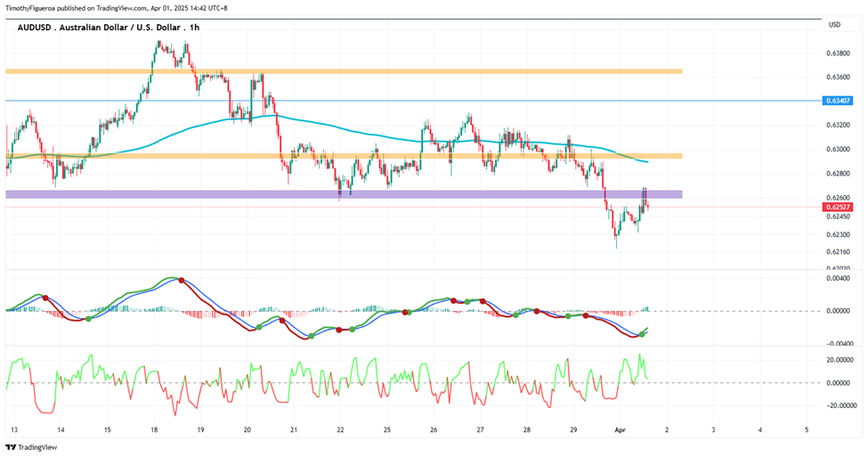
Task: Select the purple support zone band
Action: (x=344, y=194)
